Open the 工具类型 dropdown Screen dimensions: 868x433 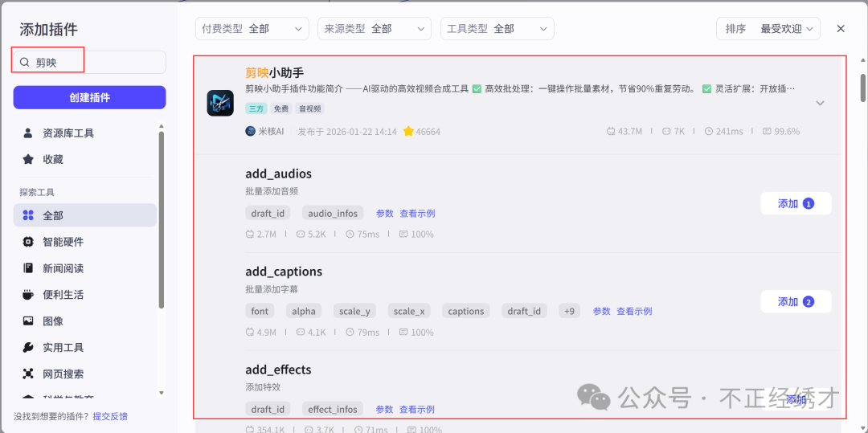pyautogui.click(x=497, y=29)
